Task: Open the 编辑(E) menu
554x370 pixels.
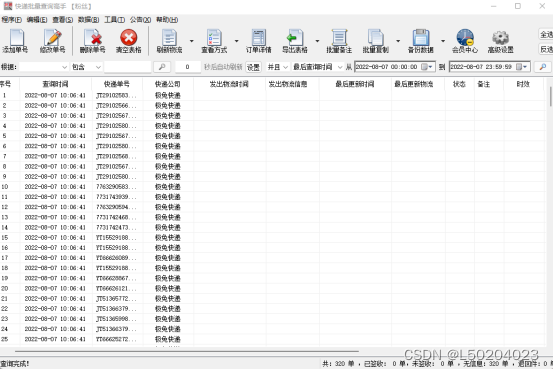Action: click(37, 20)
